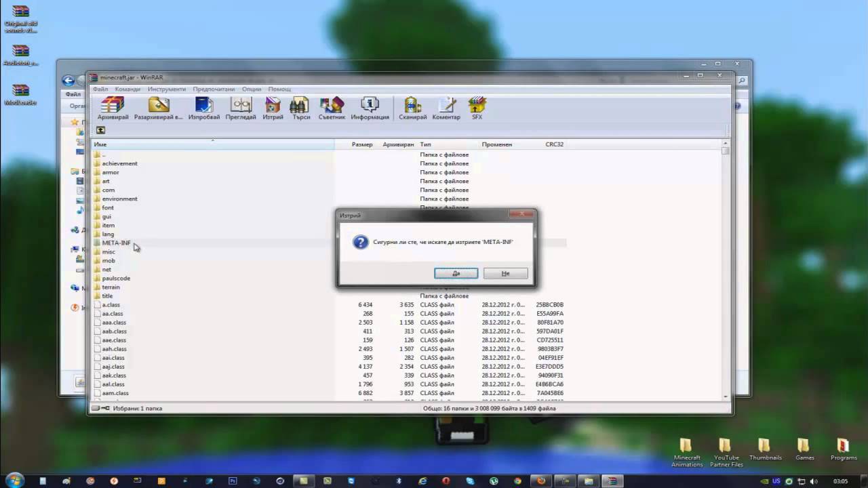Click the Информация (Info) toolbar icon
Viewport: 868px width, 488px height.
click(x=370, y=108)
